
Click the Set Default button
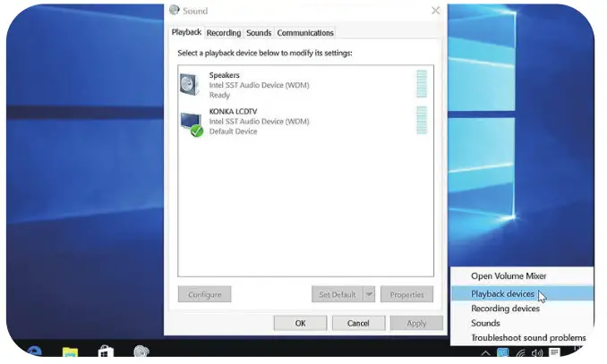point(338,294)
